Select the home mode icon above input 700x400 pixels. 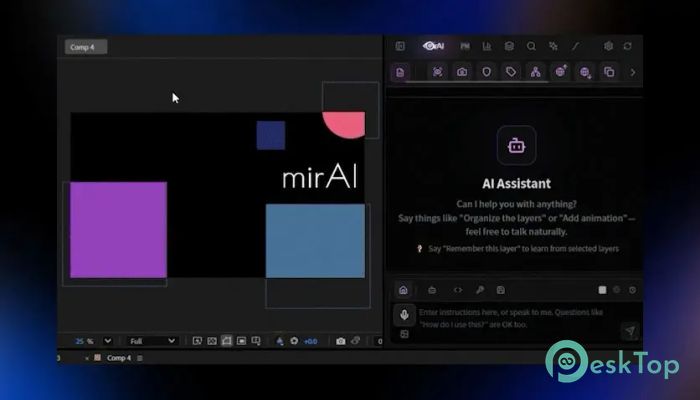point(403,290)
